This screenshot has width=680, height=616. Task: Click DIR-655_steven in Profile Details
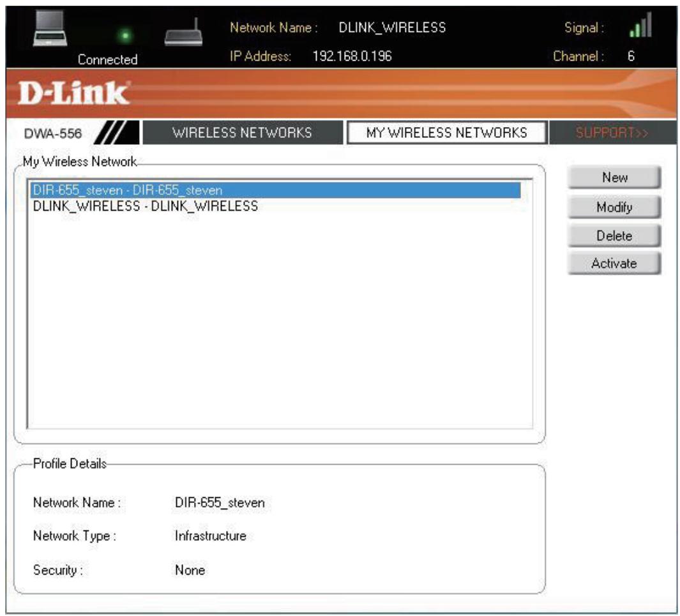(220, 503)
